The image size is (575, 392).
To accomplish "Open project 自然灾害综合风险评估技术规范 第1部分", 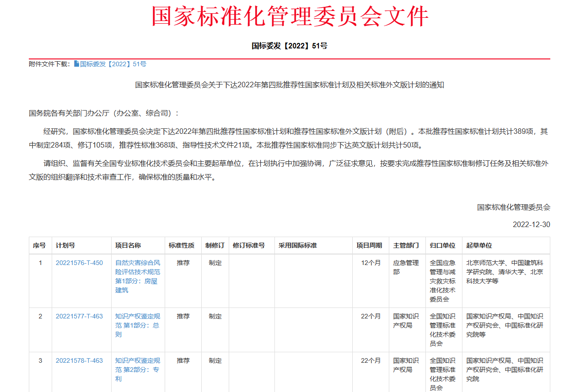I will click(x=138, y=276).
